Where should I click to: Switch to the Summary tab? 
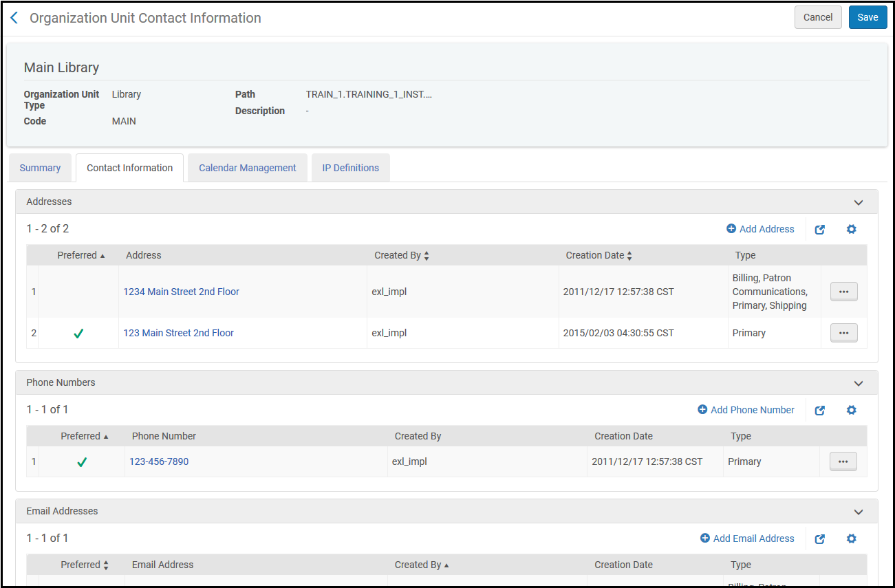point(40,168)
